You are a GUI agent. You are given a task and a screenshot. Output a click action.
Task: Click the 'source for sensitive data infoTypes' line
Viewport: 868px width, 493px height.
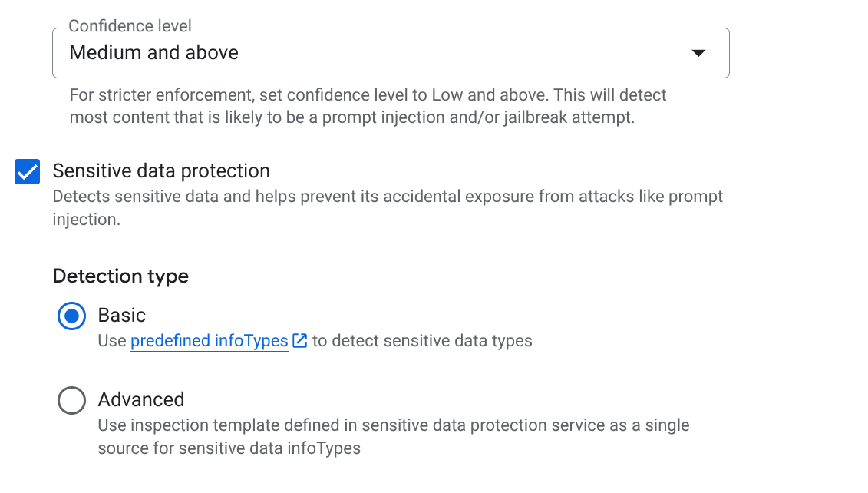(229, 448)
